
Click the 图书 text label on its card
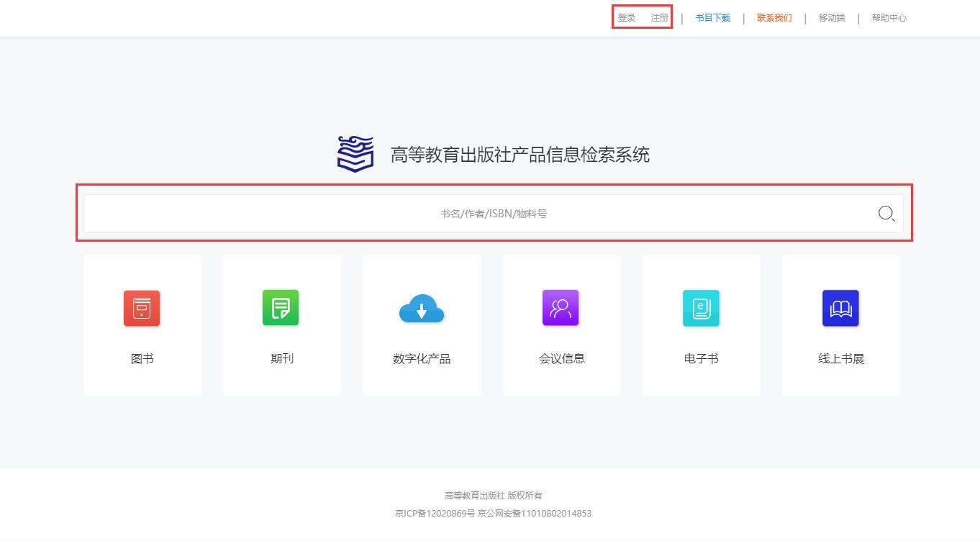pyautogui.click(x=142, y=358)
